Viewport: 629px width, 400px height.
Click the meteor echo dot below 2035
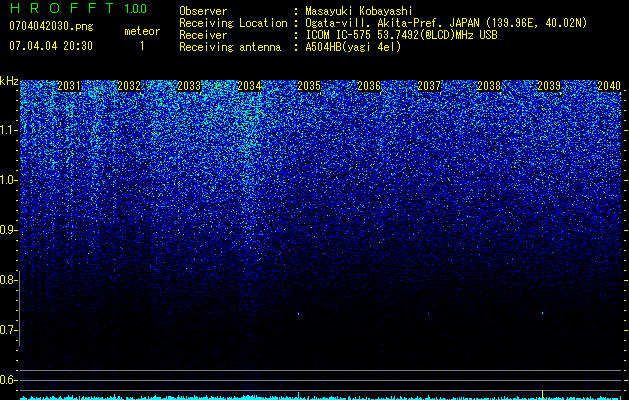click(298, 313)
